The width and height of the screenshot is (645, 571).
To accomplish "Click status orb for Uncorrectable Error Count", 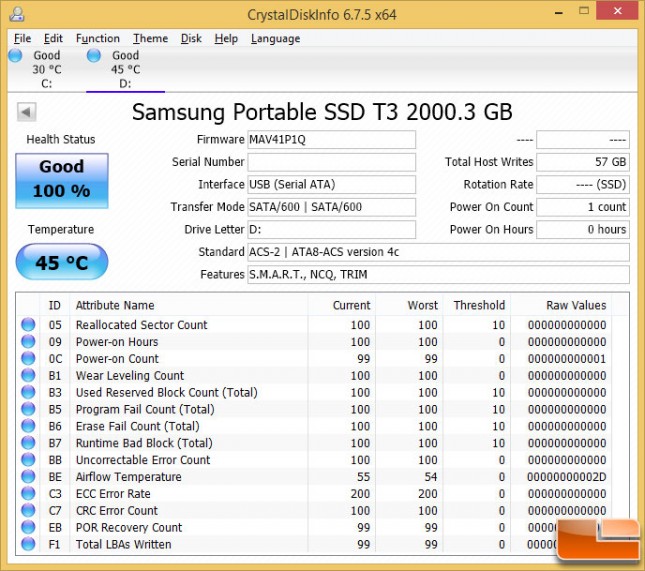I will click(28, 460).
